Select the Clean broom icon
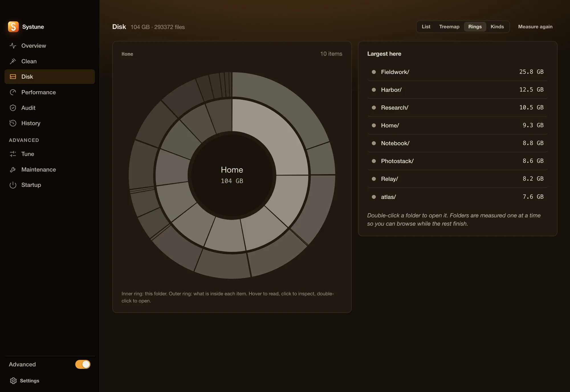Image resolution: width=570 pixels, height=392 pixels. tap(13, 61)
